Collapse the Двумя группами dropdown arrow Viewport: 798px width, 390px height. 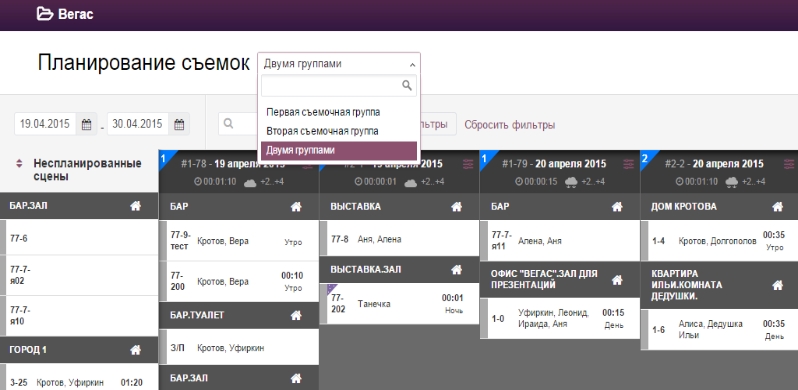(412, 65)
